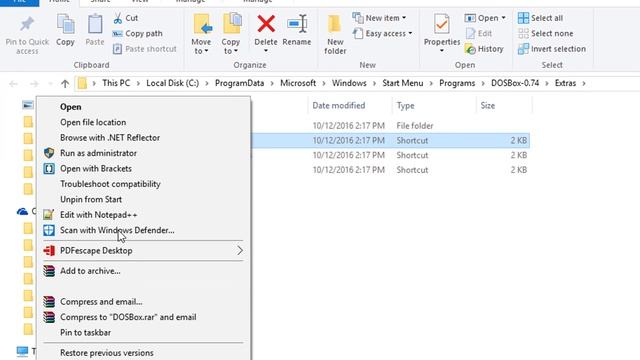Viewport: 640px width, 360px height.
Task: Click ProgramData in the address bar
Action: point(240,83)
